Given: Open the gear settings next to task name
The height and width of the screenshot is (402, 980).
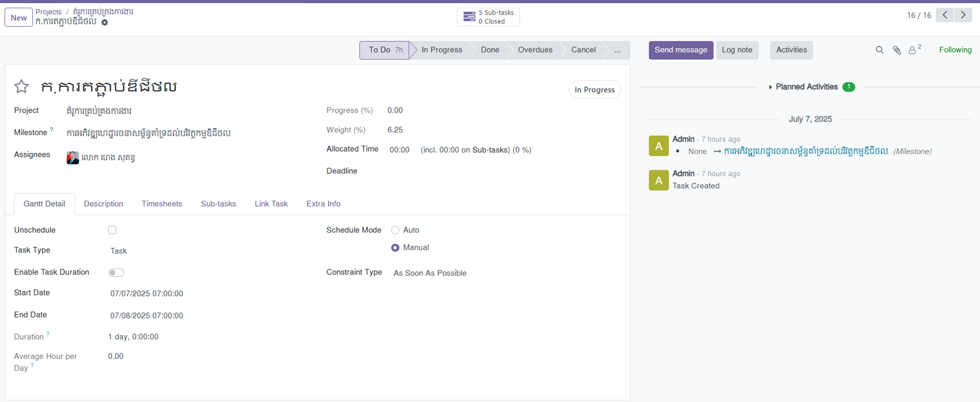Looking at the screenshot, I should point(105,22).
